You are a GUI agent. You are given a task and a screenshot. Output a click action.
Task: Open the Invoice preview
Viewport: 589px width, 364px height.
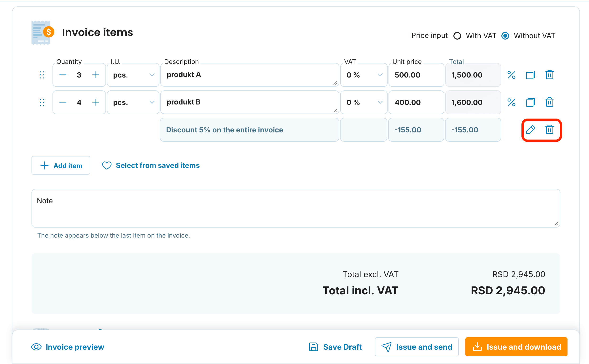pos(68,347)
